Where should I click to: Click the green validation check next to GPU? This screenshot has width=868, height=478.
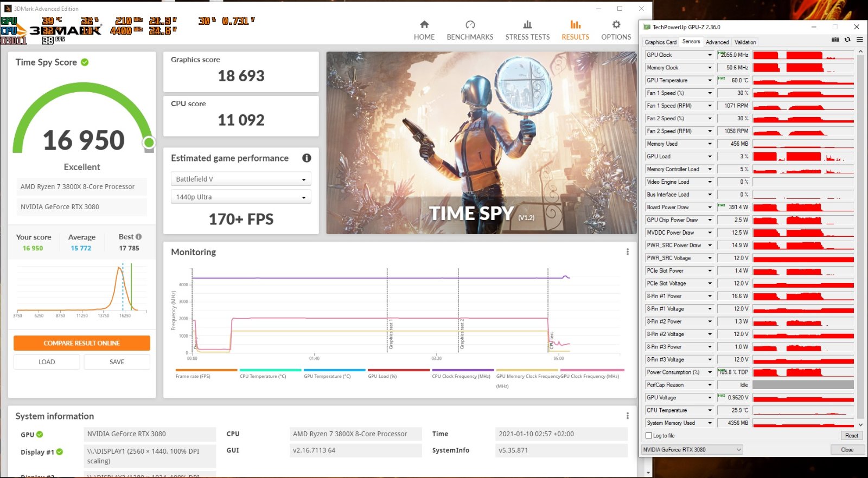tap(40, 435)
